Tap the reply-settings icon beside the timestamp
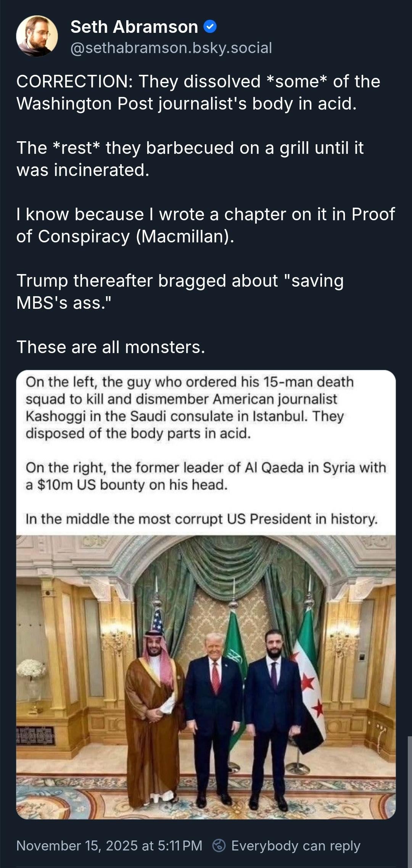The width and height of the screenshot is (412, 868). coord(219,845)
